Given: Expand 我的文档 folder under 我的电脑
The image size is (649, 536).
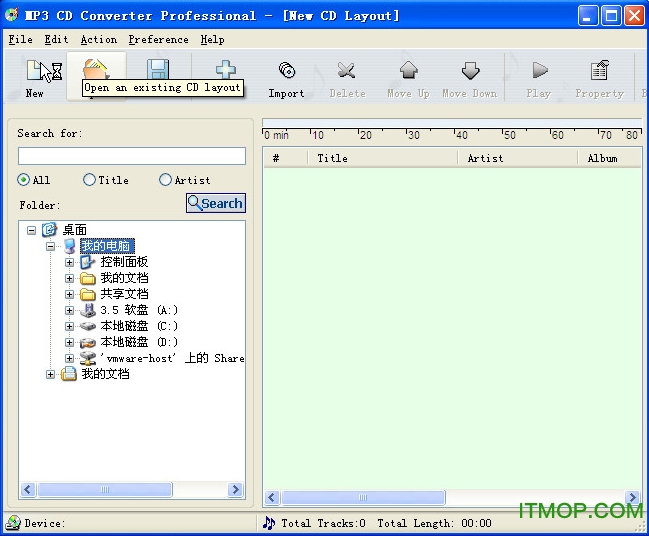Looking at the screenshot, I should tap(70, 278).
